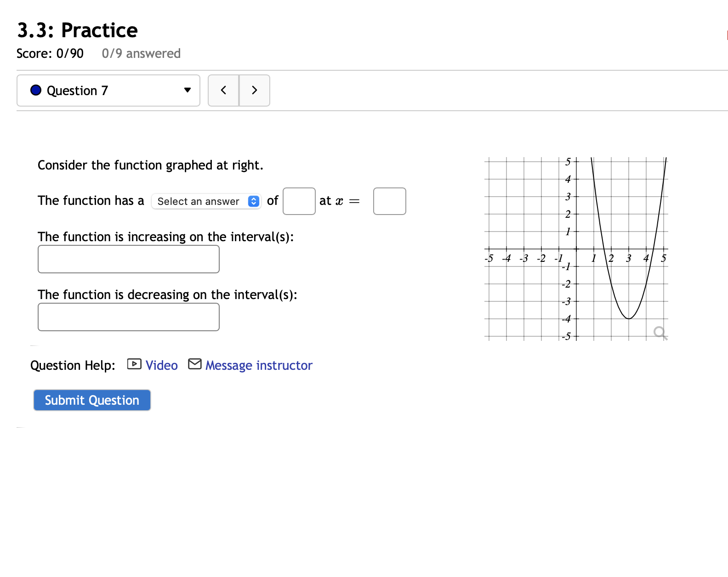Select the blue dot indicator beside Question 7

pyautogui.click(x=35, y=91)
